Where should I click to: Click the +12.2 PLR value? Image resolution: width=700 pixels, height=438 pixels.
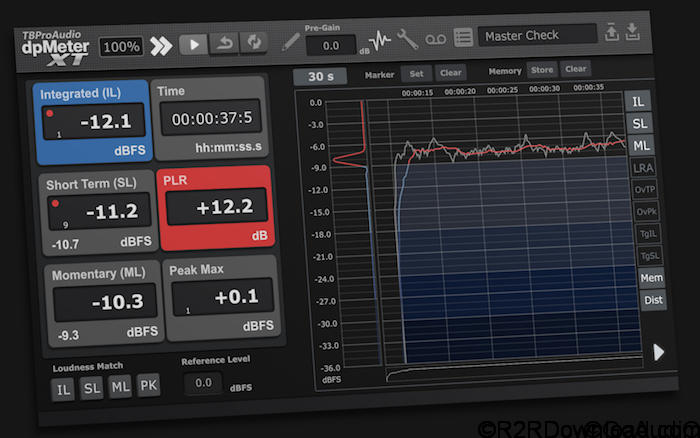point(225,207)
